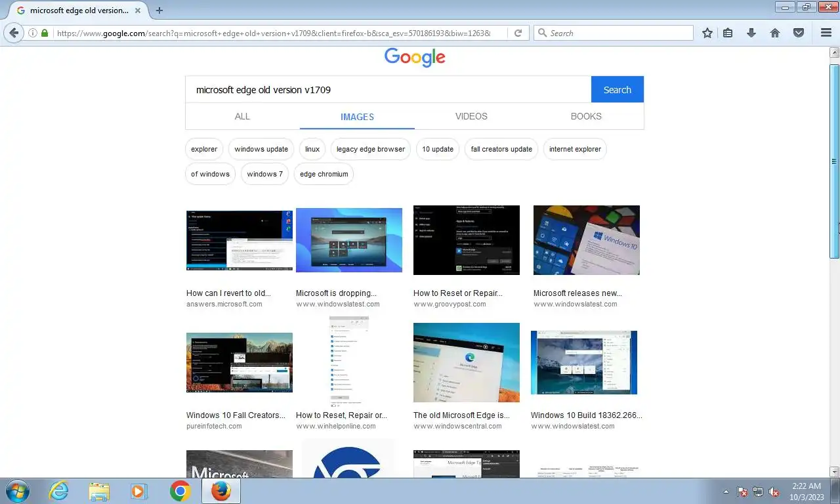The height and width of the screenshot is (504, 840).
Task: Open 'How to Reset or Repair...' groovypost thumbnail
Action: click(x=467, y=240)
